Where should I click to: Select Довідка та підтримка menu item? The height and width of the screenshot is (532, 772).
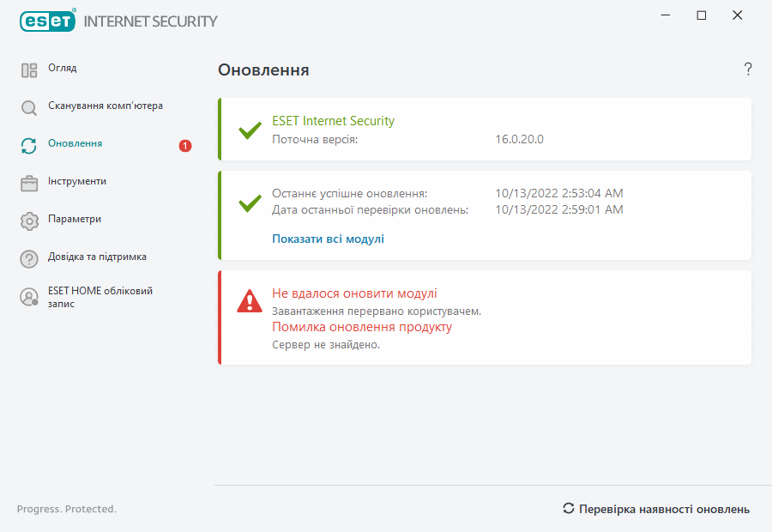(x=97, y=257)
